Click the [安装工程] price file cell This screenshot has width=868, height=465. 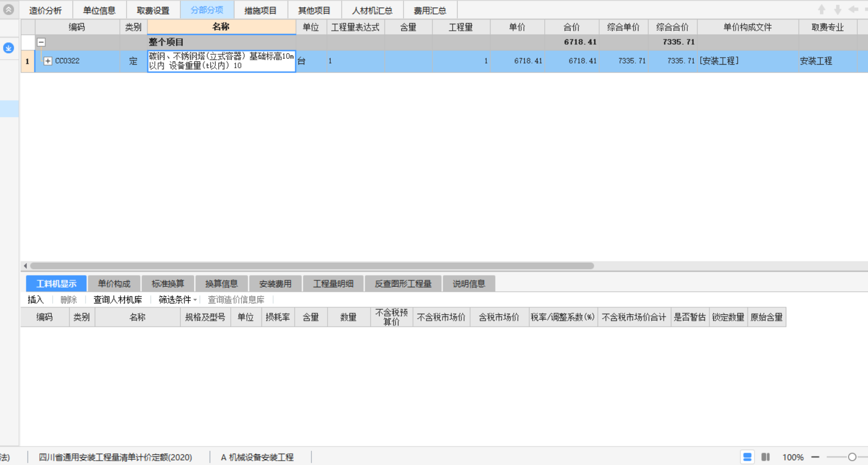[x=748, y=61]
